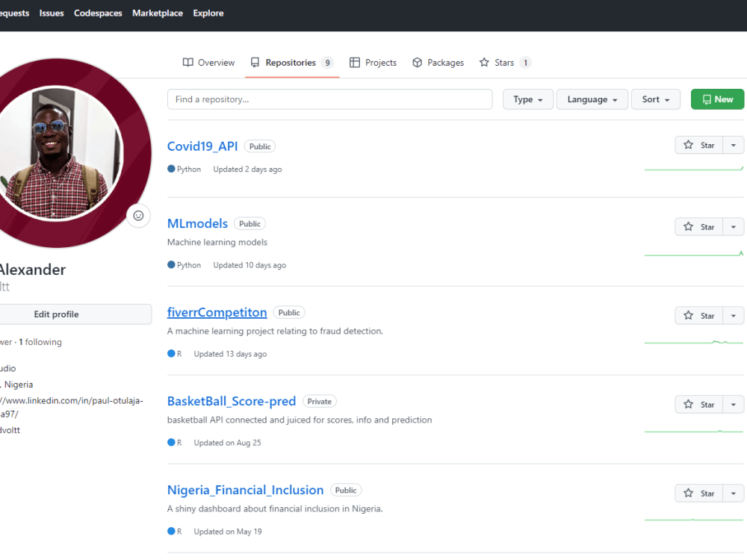Open Codespaces in the top navigation
747x560 pixels.
98,13
